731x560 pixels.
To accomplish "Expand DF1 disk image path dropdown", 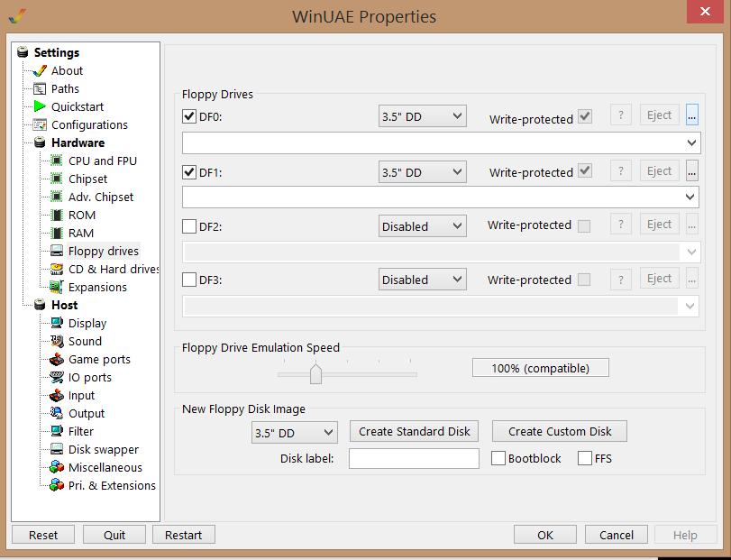I will pos(690,197).
